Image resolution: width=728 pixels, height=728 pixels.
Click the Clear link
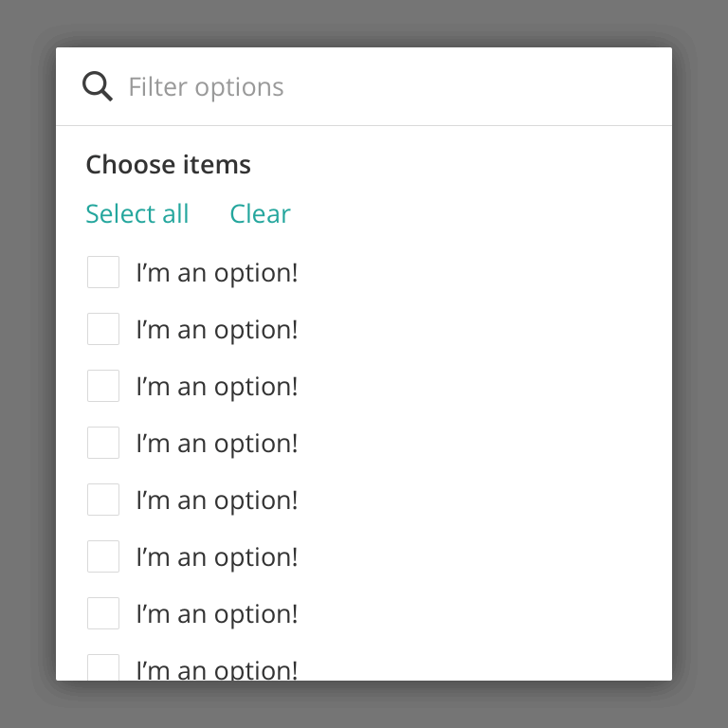[x=260, y=214]
